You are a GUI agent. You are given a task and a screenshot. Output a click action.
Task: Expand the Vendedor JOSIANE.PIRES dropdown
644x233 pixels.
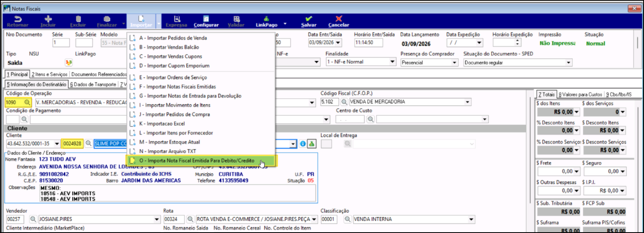[157, 219]
